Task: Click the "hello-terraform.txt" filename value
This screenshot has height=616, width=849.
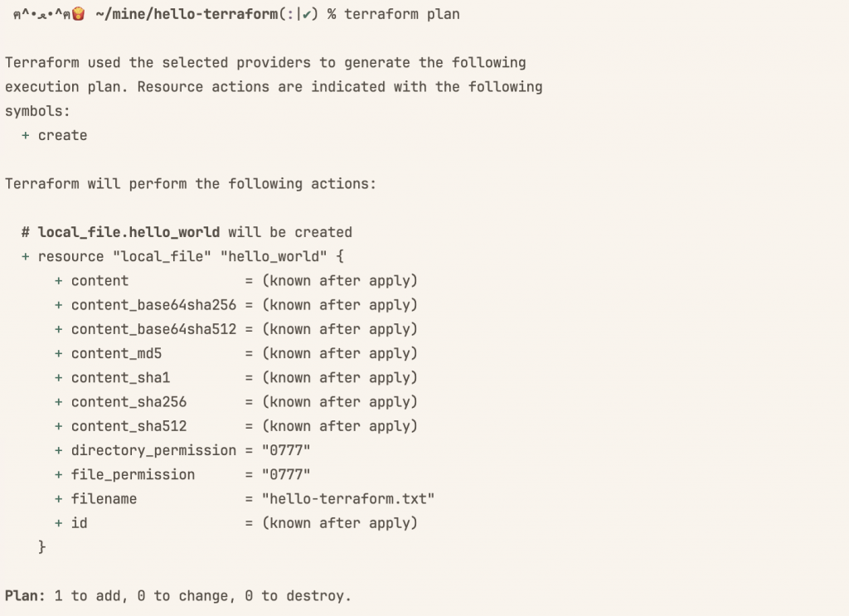Action: click(x=348, y=498)
